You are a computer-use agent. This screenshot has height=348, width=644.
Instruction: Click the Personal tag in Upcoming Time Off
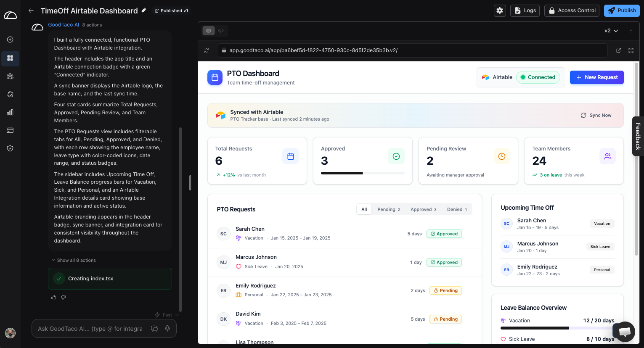click(x=602, y=270)
